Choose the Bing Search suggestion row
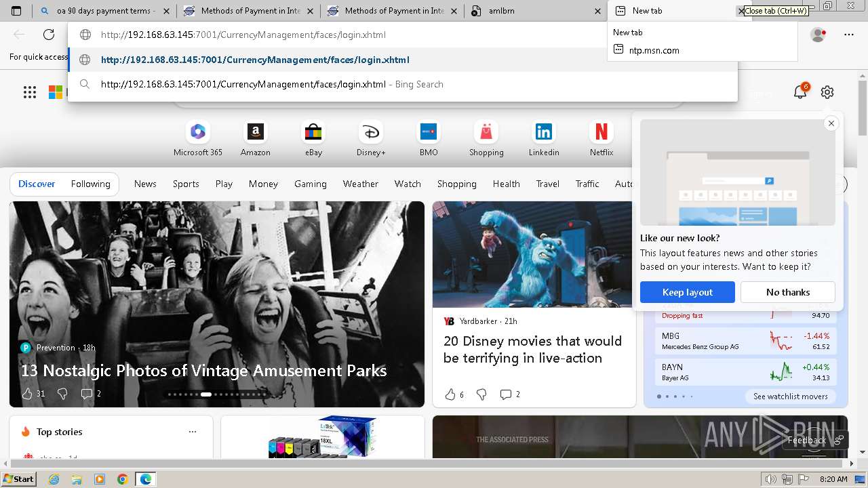The width and height of the screenshot is (868, 488). click(x=403, y=84)
